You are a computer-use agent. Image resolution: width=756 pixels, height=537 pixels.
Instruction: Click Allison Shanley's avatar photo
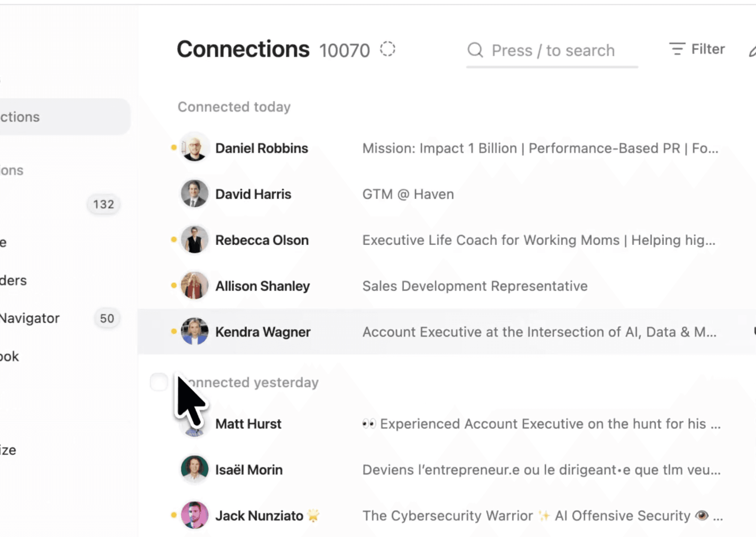pos(194,286)
